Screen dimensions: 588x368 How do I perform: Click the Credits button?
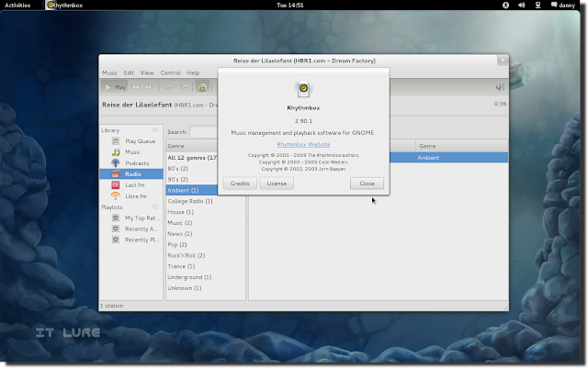click(240, 184)
